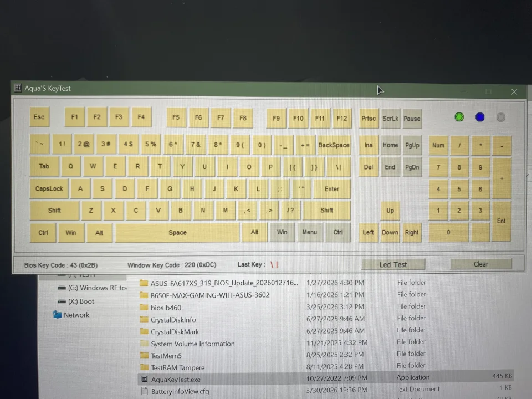Click the Prtsc key
The image size is (532, 399).
click(x=369, y=119)
